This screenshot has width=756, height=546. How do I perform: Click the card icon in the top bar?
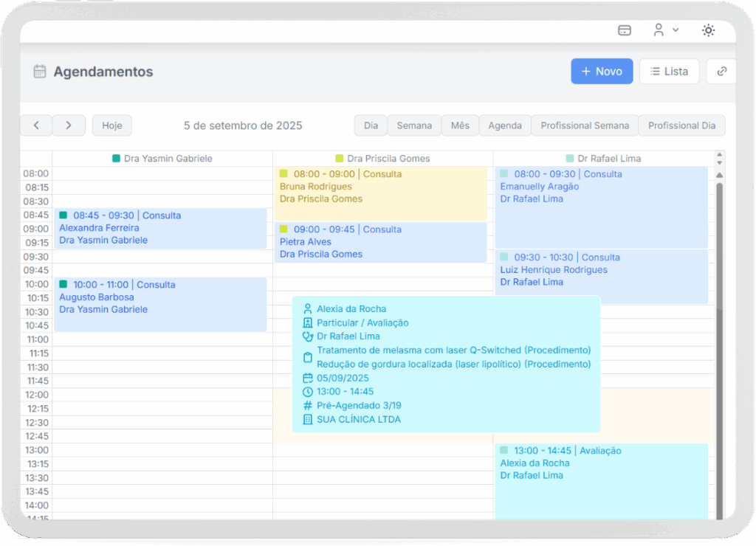[625, 30]
